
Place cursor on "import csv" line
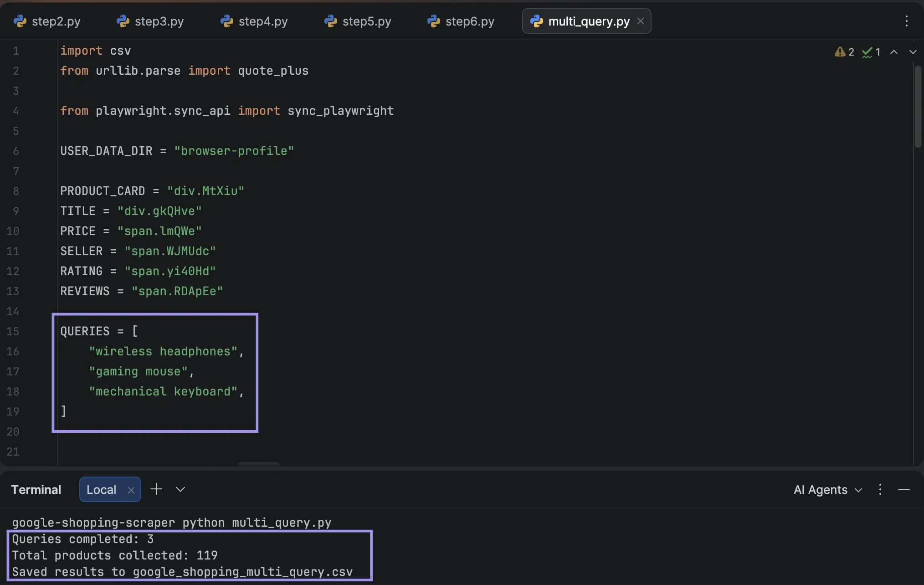point(96,51)
